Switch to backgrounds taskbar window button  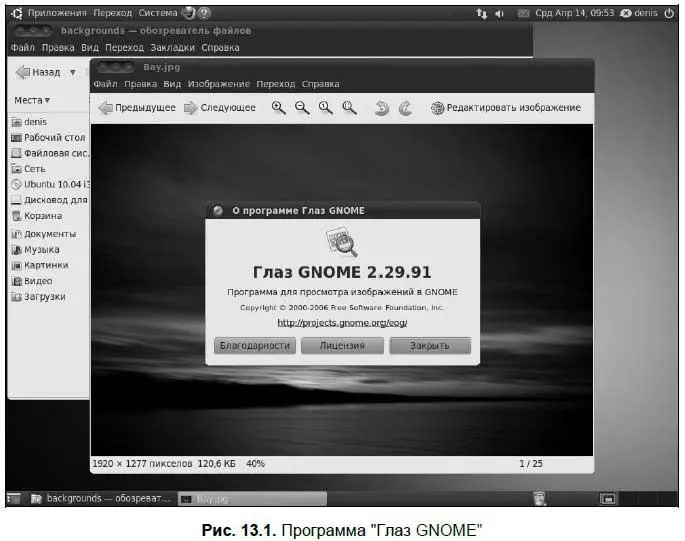[101, 499]
